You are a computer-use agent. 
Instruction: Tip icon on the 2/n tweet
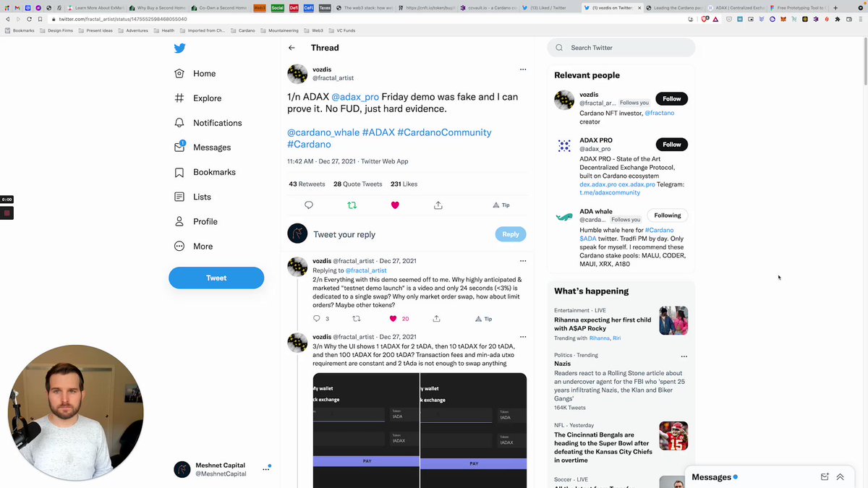coord(484,319)
